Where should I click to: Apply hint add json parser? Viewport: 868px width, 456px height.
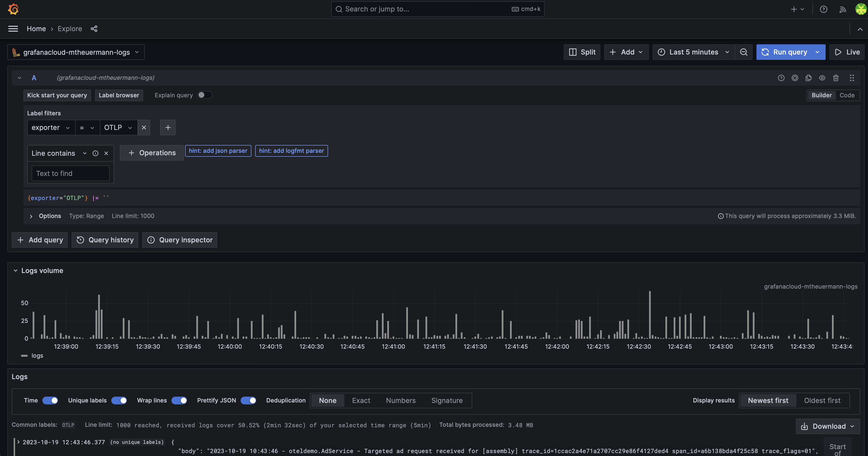[218, 151]
